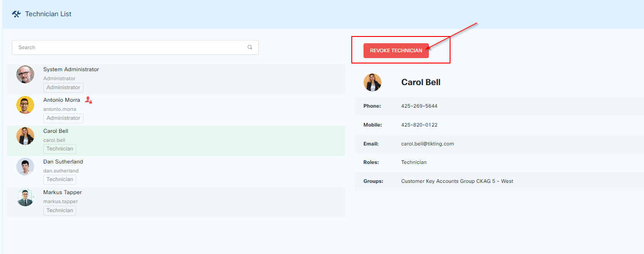Click Antonio Morra's avatar photo

[x=25, y=105]
